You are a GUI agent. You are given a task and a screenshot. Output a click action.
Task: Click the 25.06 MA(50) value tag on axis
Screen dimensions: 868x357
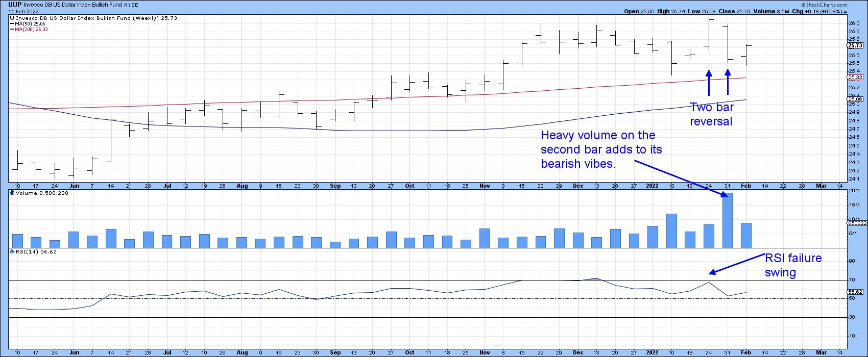tap(855, 99)
